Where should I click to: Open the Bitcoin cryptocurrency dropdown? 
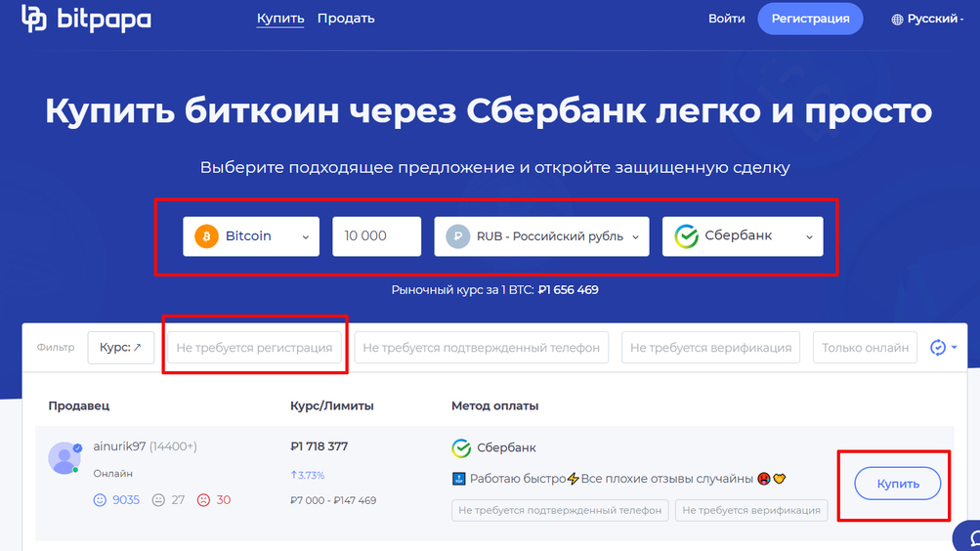[x=251, y=236]
